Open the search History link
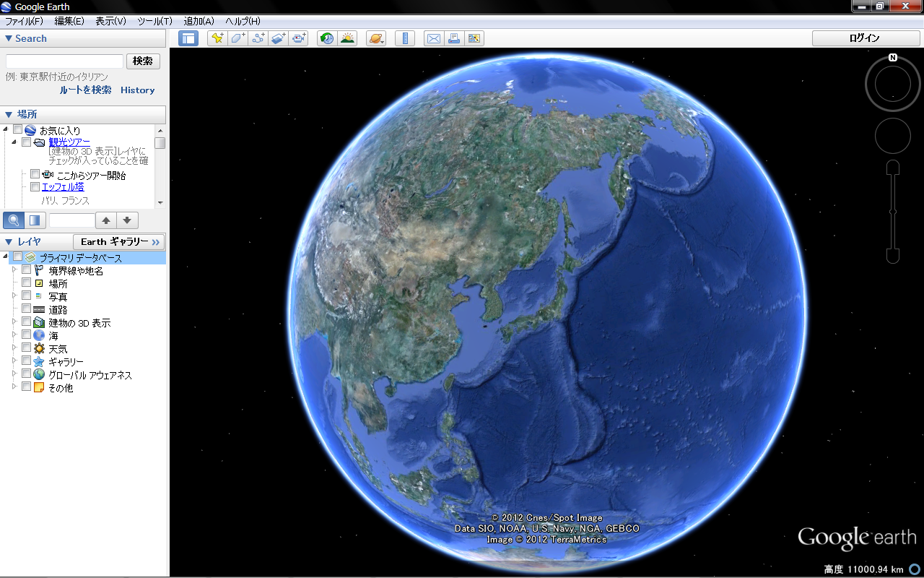 tap(138, 90)
